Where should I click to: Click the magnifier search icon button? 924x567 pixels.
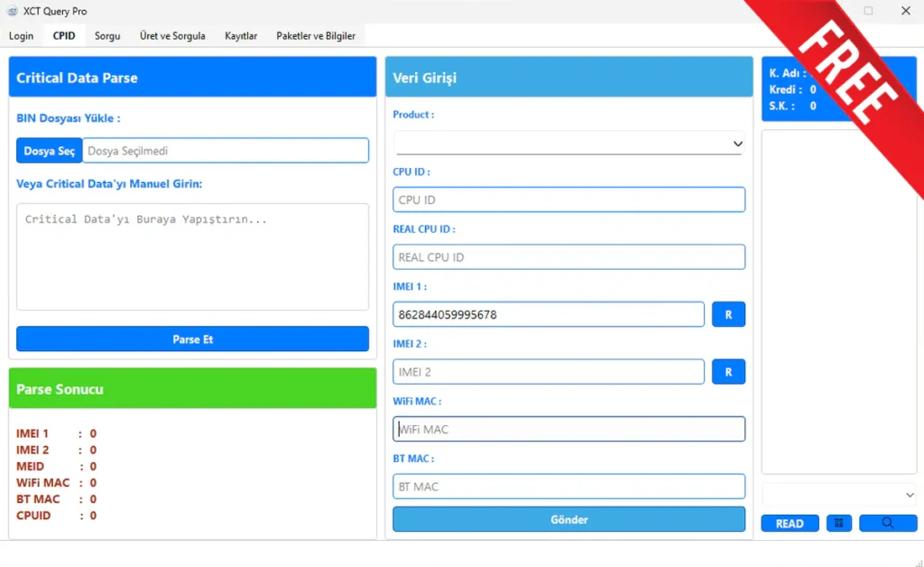tap(887, 524)
